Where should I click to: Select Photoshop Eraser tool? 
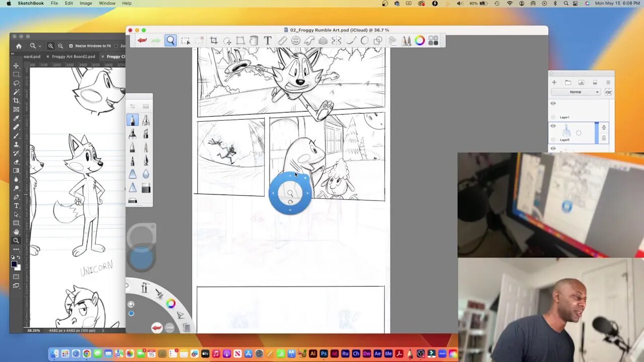click(16, 162)
